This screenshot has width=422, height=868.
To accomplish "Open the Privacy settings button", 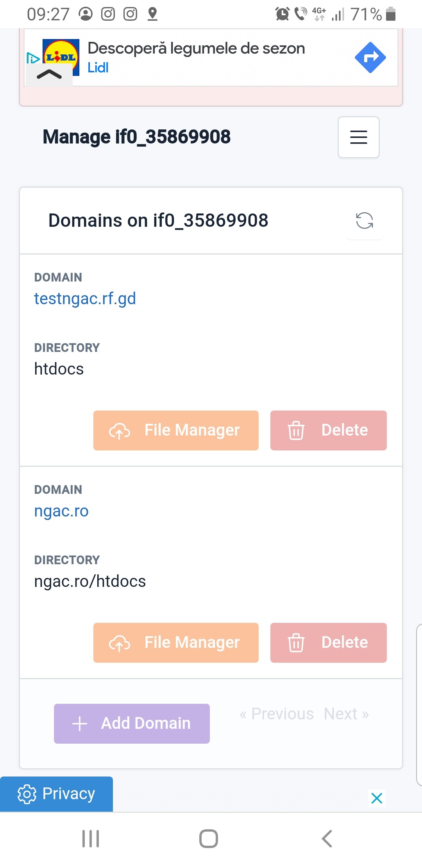I will click(57, 794).
